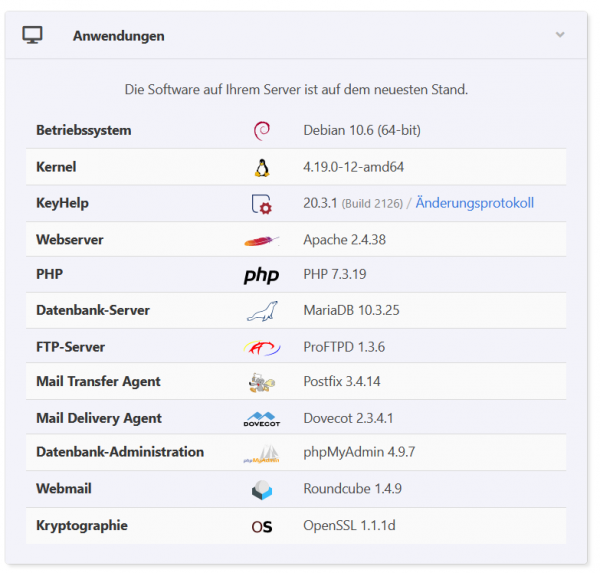Click the Mail Delivery Agent label
Screen dimensions: 600x573
pos(99,418)
